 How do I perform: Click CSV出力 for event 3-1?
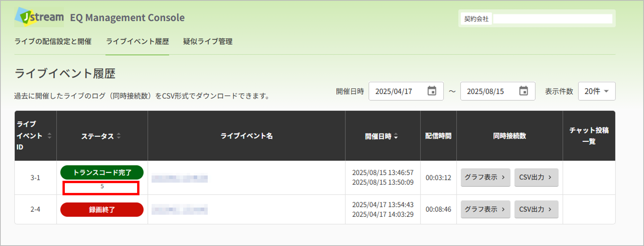[x=536, y=177]
